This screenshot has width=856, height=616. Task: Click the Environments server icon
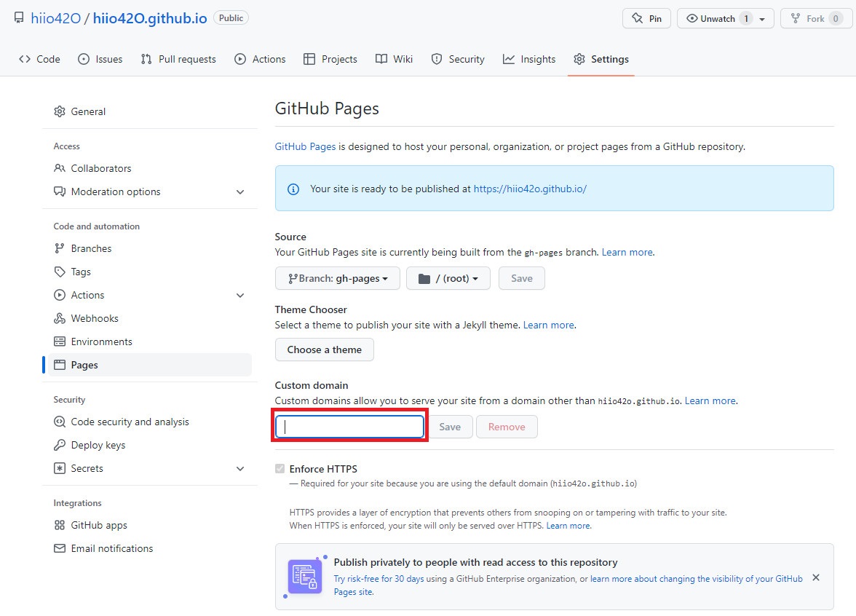[x=60, y=341]
